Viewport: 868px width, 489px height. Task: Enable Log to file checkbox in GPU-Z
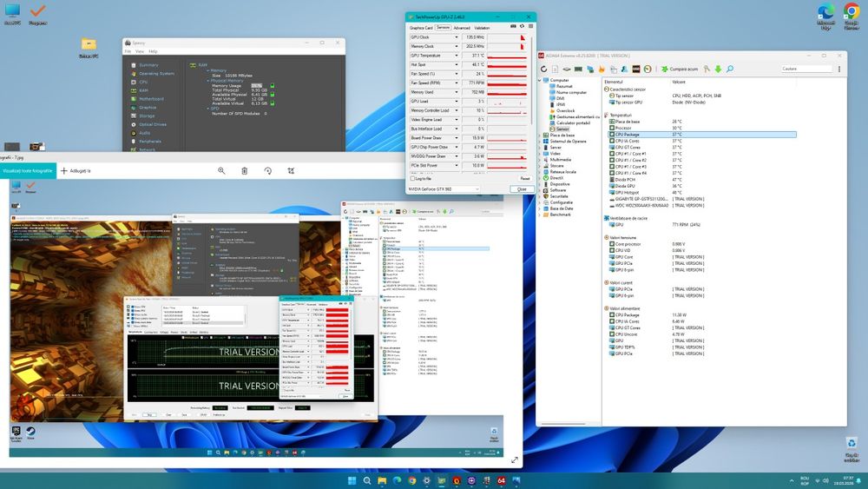[x=412, y=178]
